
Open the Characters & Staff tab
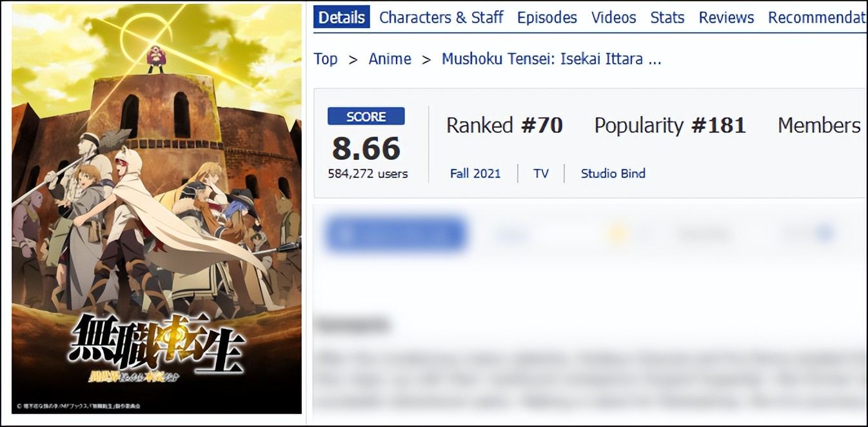[441, 17]
